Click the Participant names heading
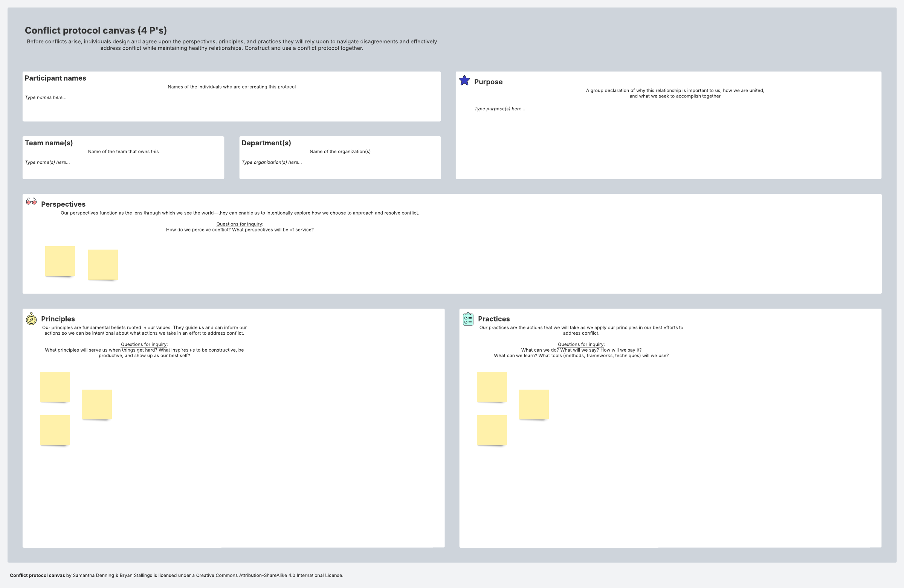Viewport: 904px width, 588px height. click(55, 78)
